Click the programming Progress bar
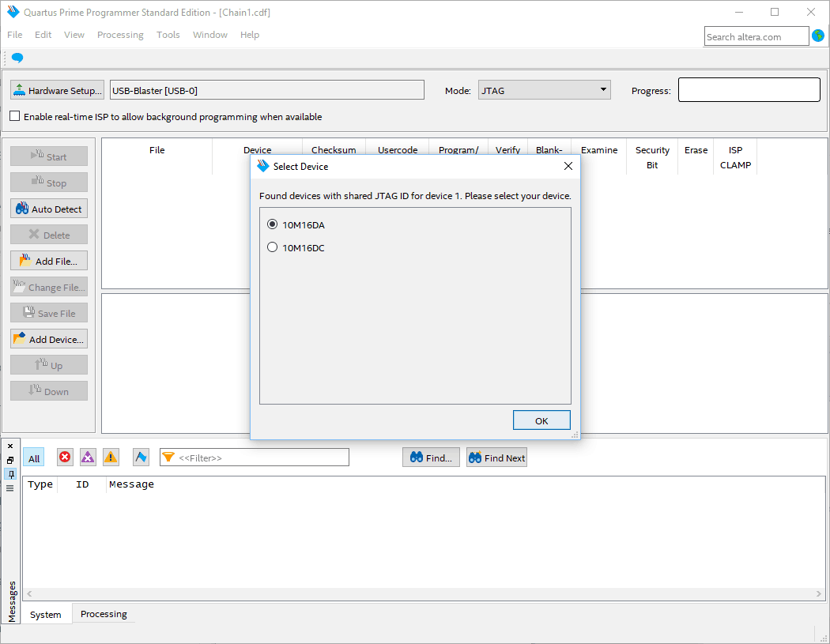 pyautogui.click(x=749, y=90)
